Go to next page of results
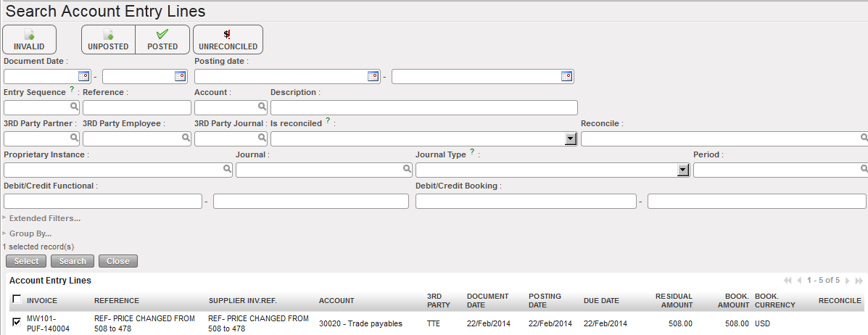868x335 pixels. (847, 281)
